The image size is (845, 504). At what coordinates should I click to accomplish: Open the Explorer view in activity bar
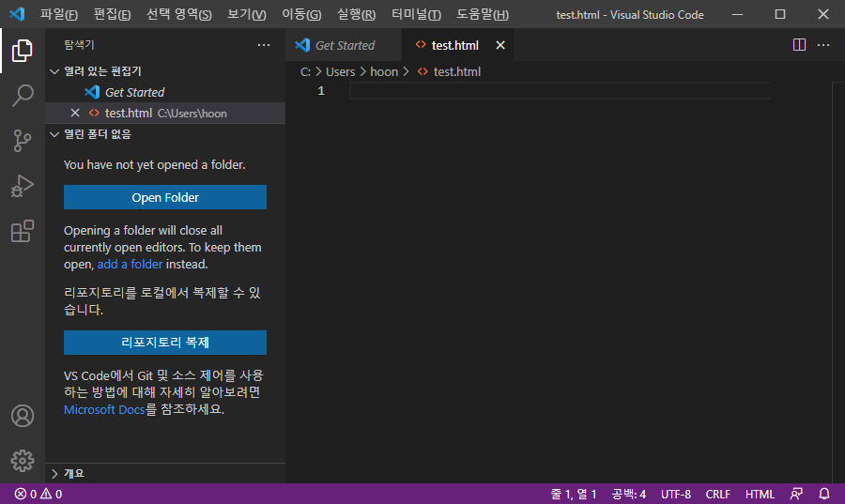click(23, 50)
